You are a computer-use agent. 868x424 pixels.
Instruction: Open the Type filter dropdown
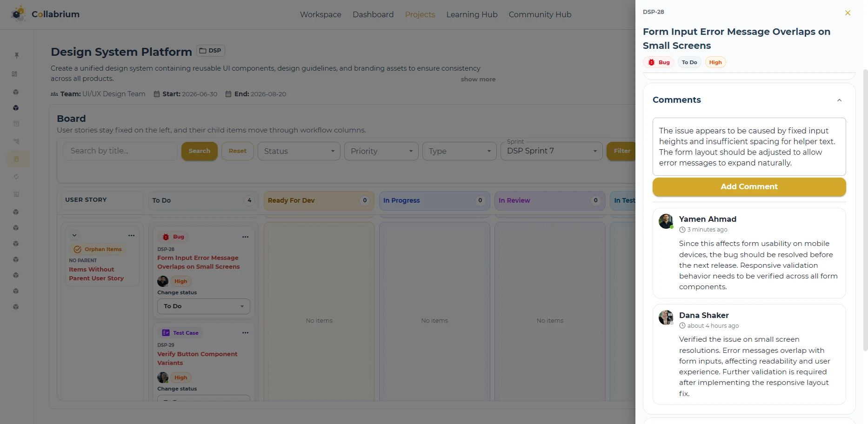tap(460, 151)
